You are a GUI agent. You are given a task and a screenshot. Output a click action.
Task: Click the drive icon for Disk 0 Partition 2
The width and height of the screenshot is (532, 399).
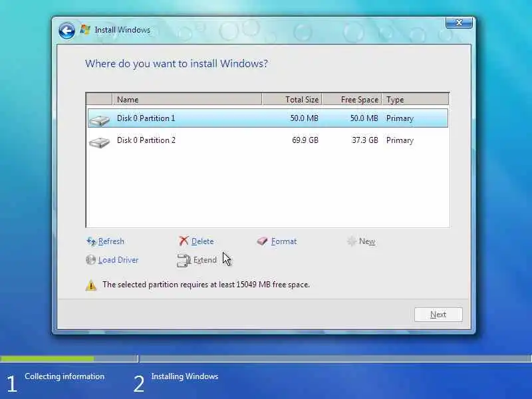[x=99, y=142]
